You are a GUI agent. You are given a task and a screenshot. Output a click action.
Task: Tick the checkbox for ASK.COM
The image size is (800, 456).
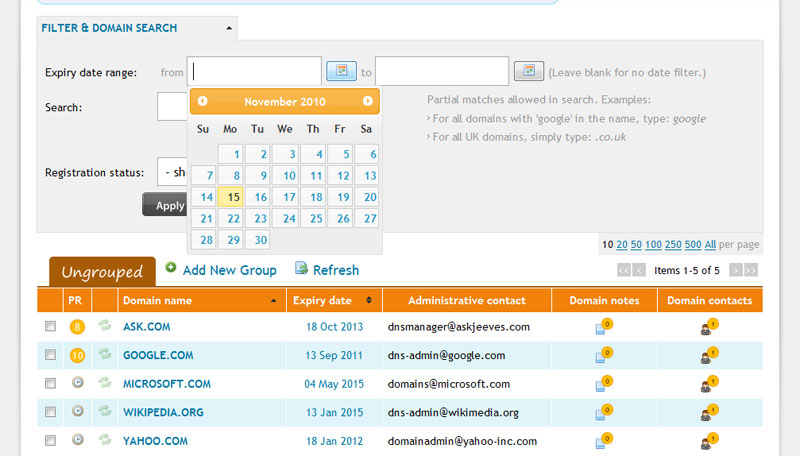(x=50, y=327)
